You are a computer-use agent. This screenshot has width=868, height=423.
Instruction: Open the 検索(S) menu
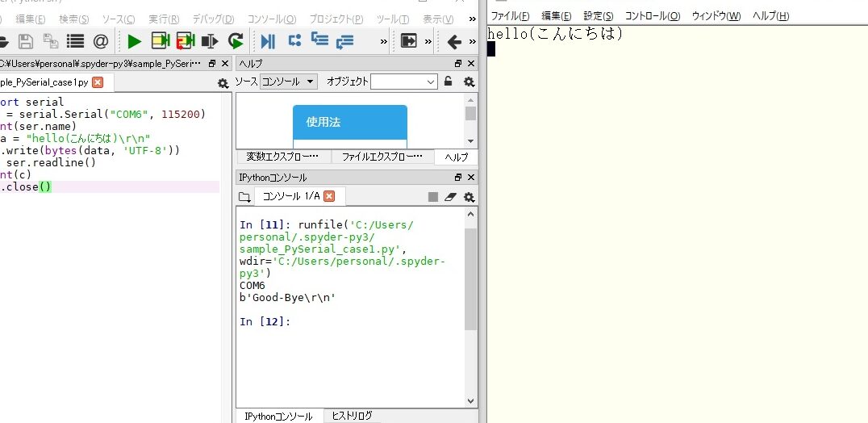point(73,19)
